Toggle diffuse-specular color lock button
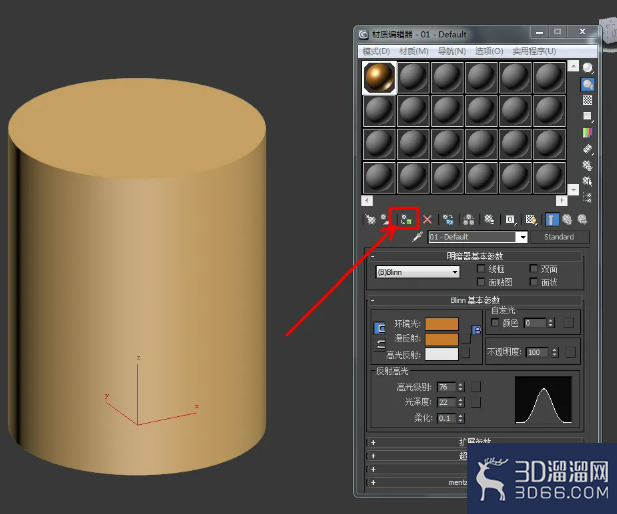Viewport: 617px width, 514px height. [380, 345]
